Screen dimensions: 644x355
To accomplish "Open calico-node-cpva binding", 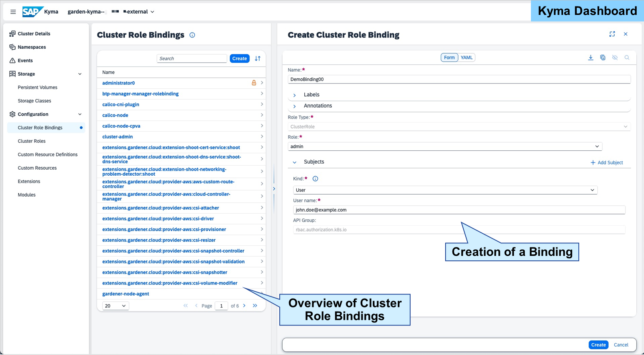I will [121, 126].
